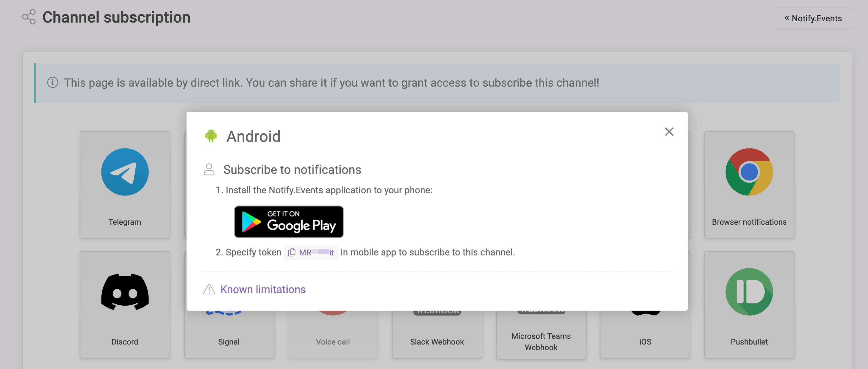
Task: Click the Channel subscription page heading
Action: coord(116,17)
